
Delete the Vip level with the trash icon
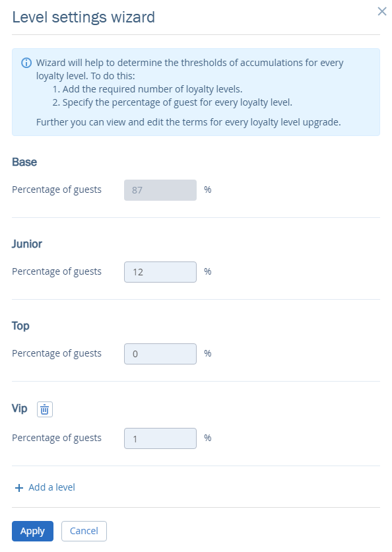click(x=45, y=409)
